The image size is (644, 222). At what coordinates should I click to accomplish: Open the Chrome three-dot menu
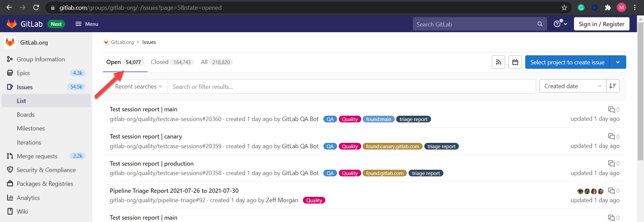635,7
